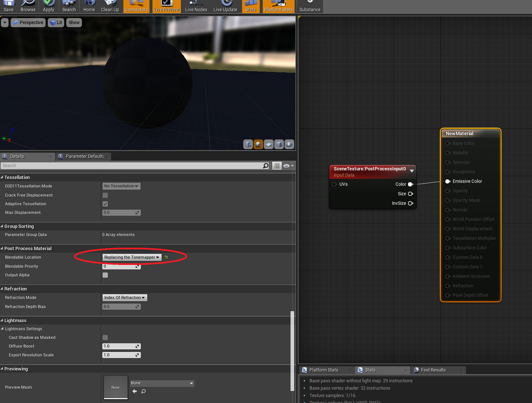Disable the Adaptive Tessellation checkbox
The height and width of the screenshot is (403, 532).
point(105,204)
